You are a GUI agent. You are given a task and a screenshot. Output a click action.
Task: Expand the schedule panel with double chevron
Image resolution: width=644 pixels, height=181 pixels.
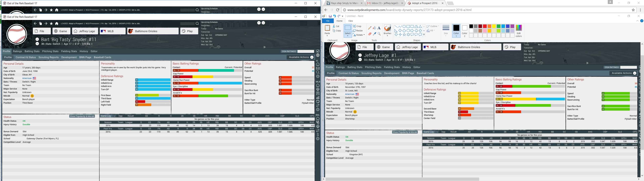(264, 47)
